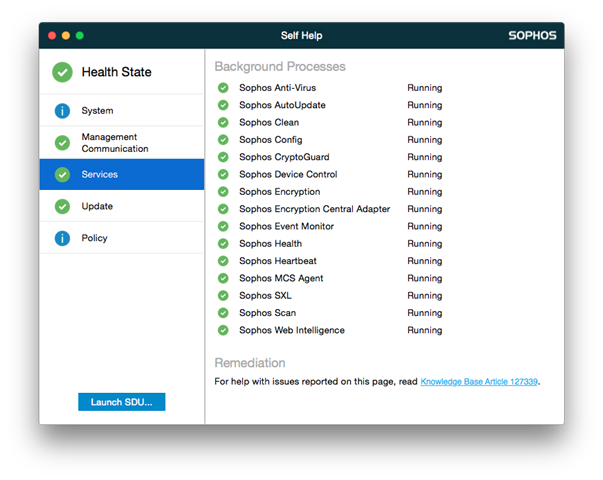Select the Services sidebar tab
The image size is (603, 480).
[100, 174]
